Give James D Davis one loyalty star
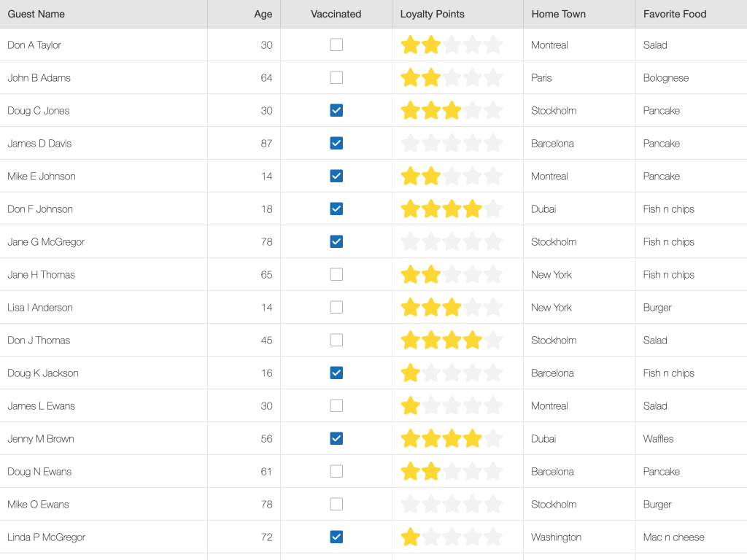This screenshot has height=560, width=747. click(x=411, y=144)
